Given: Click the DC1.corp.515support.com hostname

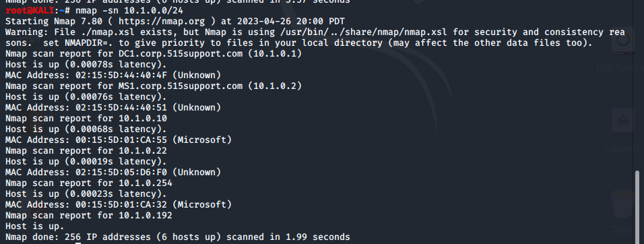Looking at the screenshot, I should point(181,53).
